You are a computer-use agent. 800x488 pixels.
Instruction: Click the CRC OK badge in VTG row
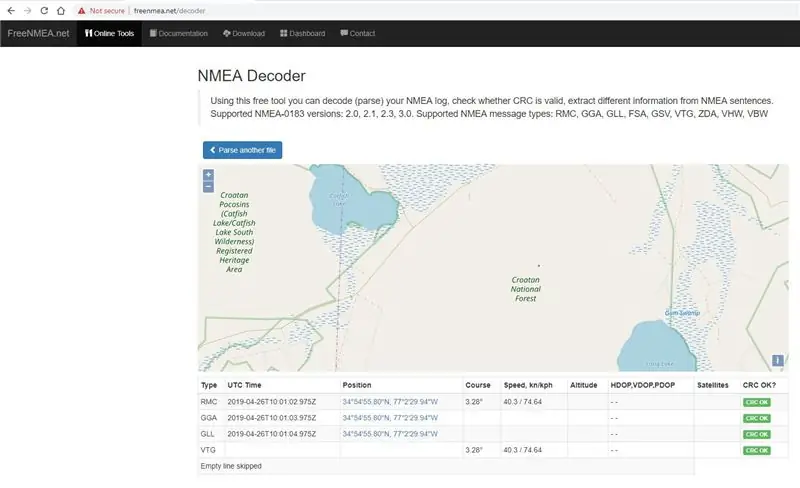757,450
